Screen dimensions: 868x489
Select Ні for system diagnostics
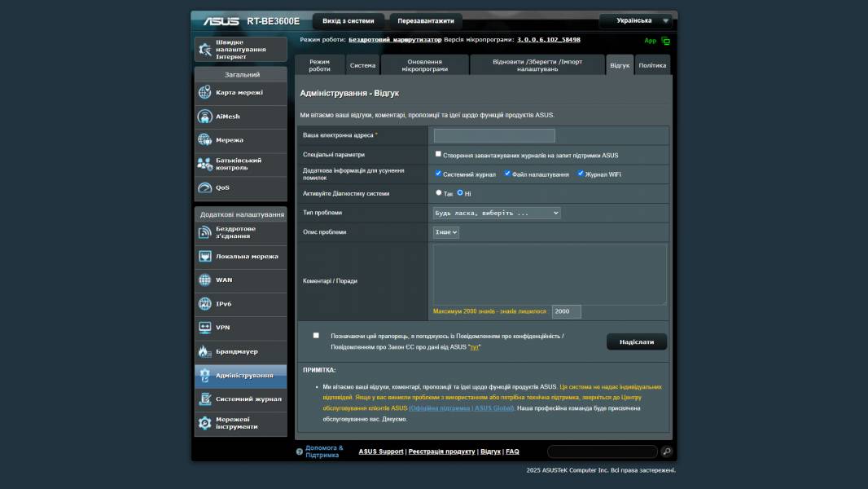point(460,192)
